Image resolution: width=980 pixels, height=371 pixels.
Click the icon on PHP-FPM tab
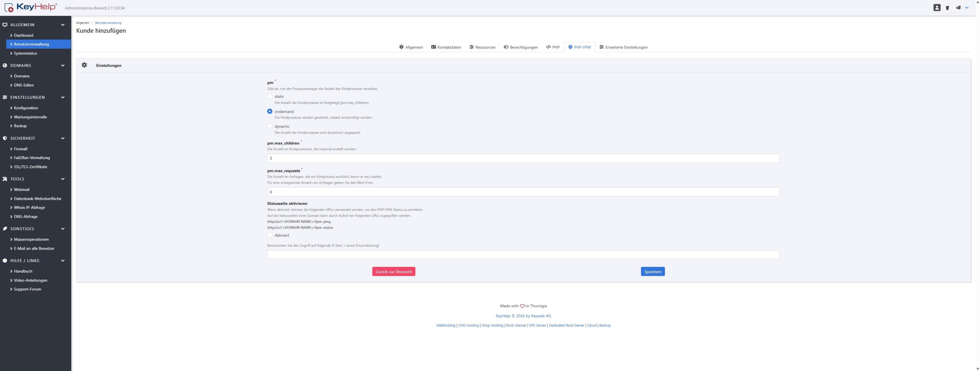570,47
